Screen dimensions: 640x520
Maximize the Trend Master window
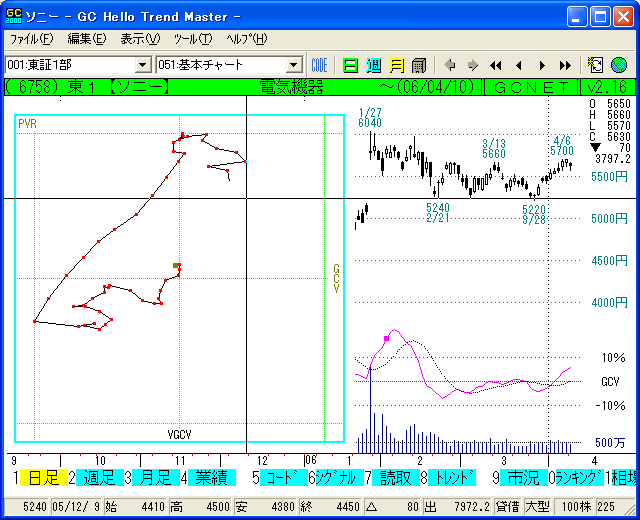tap(600, 17)
